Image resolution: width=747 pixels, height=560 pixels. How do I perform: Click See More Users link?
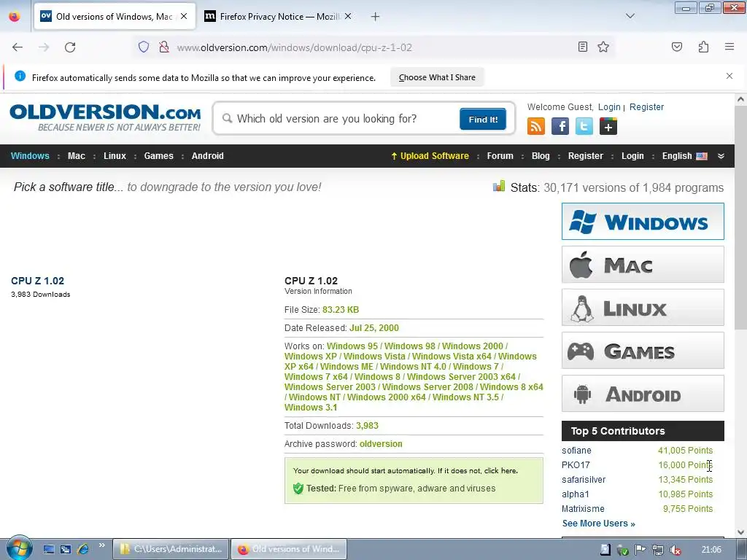598,524
